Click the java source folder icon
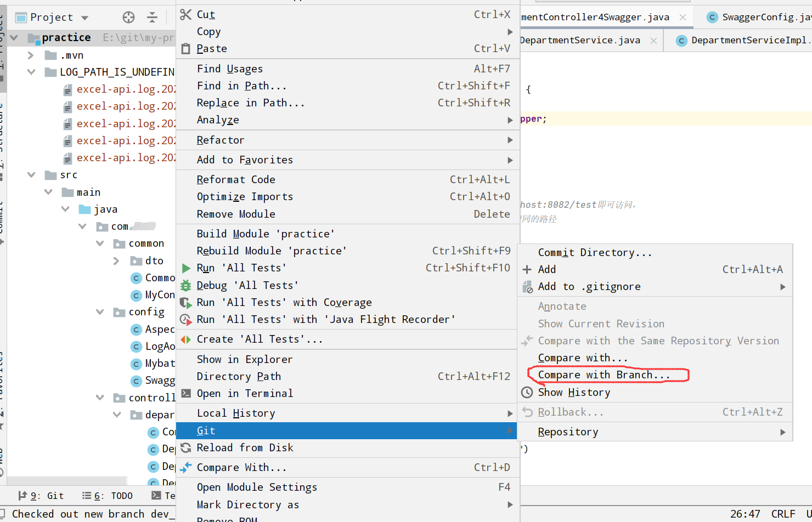This screenshot has width=812, height=522. click(x=84, y=209)
